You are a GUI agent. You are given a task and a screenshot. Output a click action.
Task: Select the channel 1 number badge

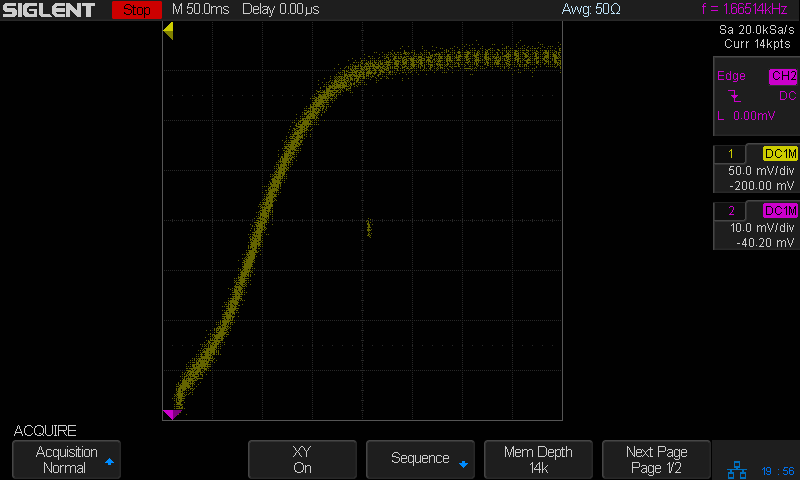[731, 154]
